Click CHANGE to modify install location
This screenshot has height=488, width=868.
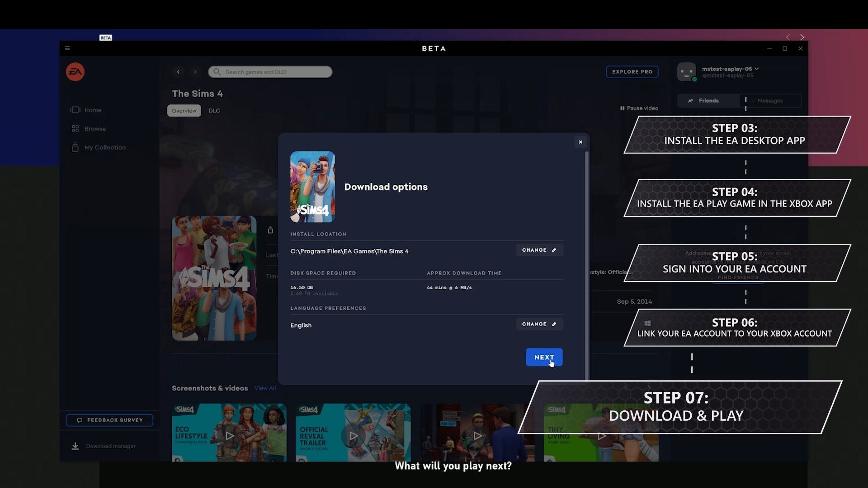(538, 250)
